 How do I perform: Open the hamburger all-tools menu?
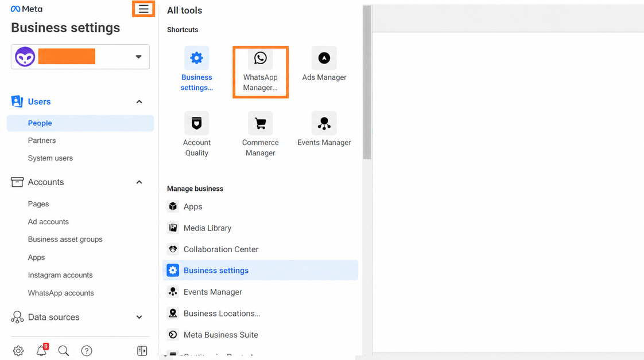[143, 9]
